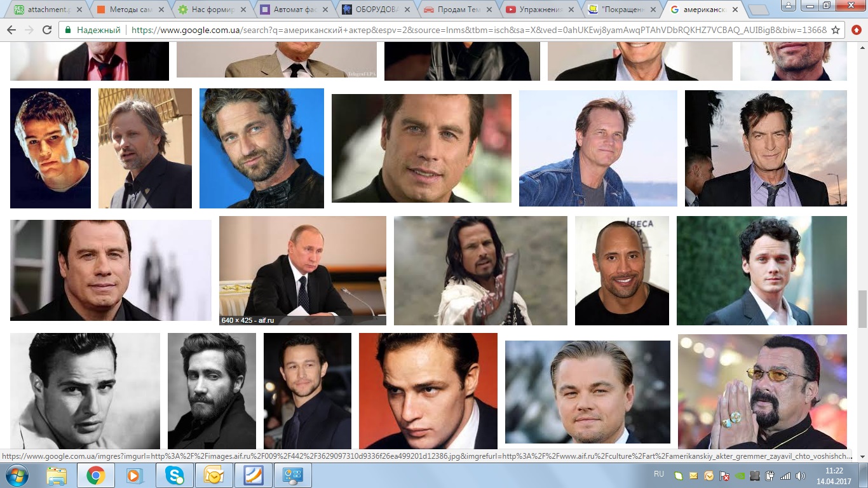Close the active Google search tab

click(736, 10)
